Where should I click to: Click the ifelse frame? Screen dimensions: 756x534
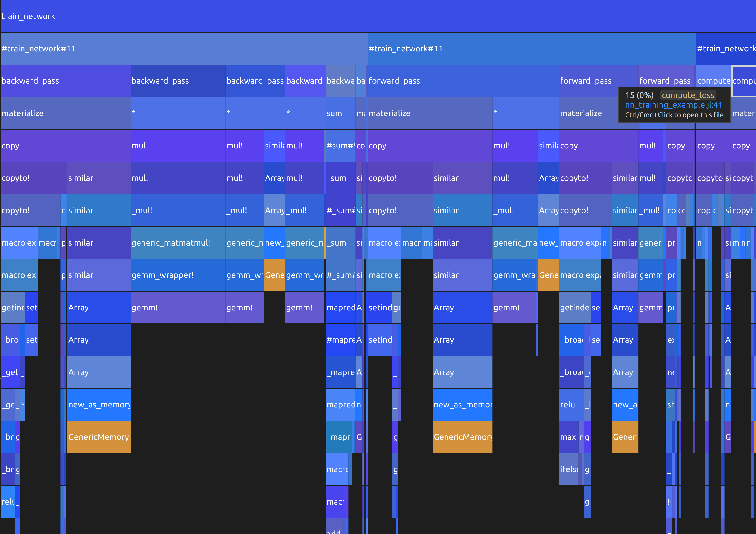click(569, 469)
